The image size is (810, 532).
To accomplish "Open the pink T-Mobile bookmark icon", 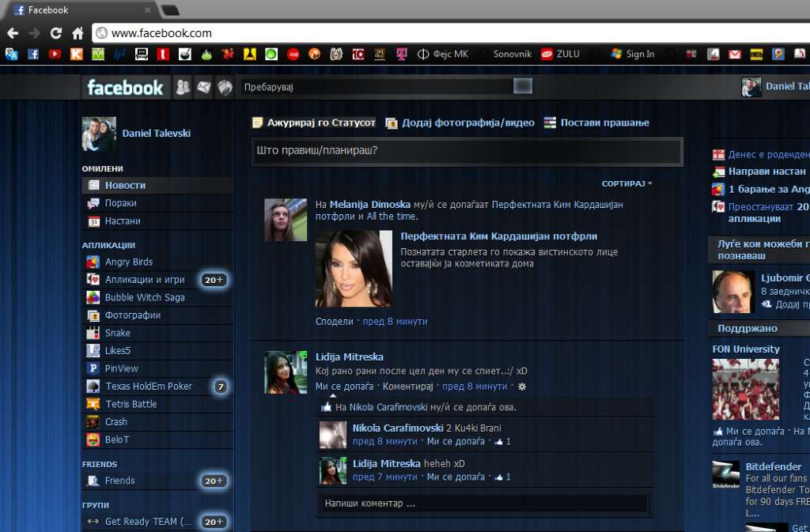I will [x=401, y=55].
